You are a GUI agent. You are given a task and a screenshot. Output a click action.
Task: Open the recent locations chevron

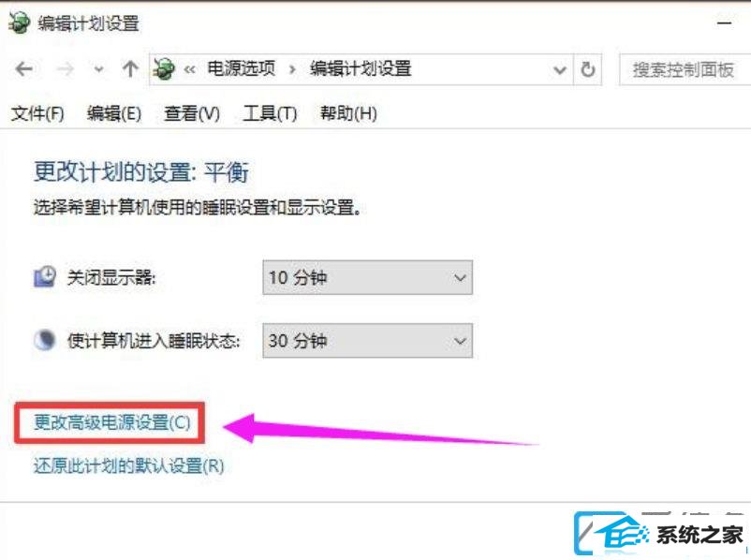[98, 70]
